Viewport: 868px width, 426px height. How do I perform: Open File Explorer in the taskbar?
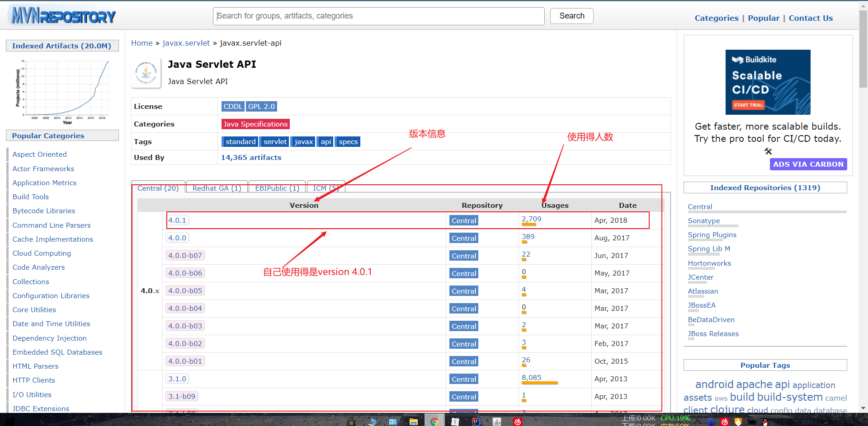[x=413, y=421]
